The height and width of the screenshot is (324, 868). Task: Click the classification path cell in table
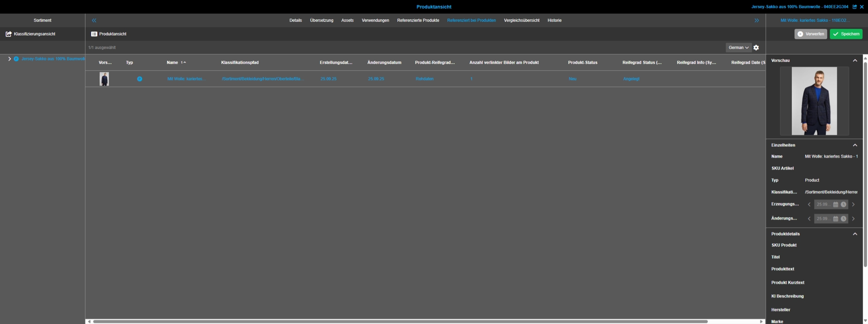[x=263, y=79]
